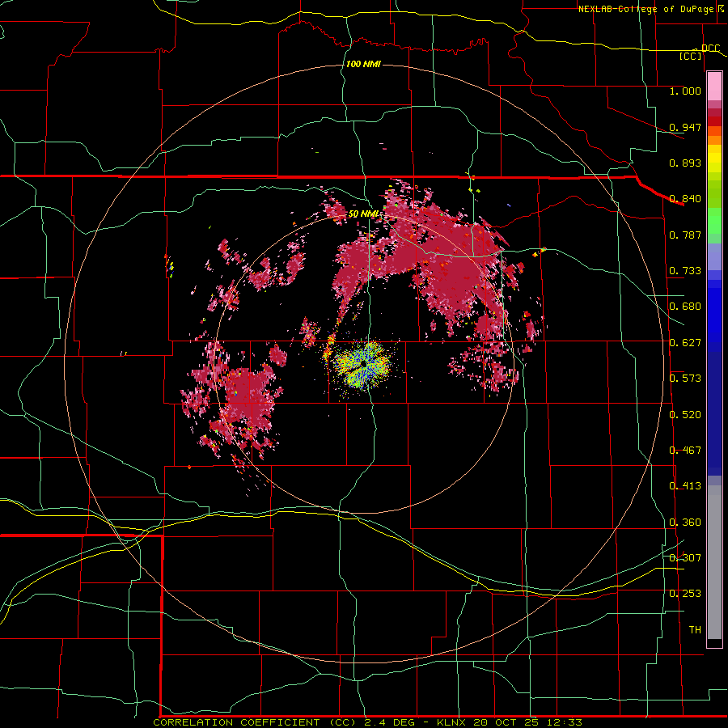
Task: Click the 0.893 scale value
Action: coord(685,163)
